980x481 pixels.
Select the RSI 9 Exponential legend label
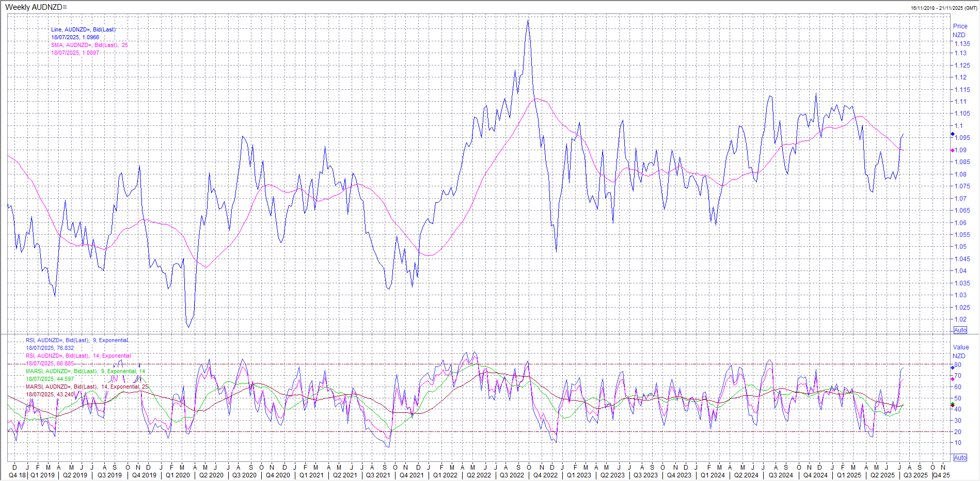tap(77, 341)
